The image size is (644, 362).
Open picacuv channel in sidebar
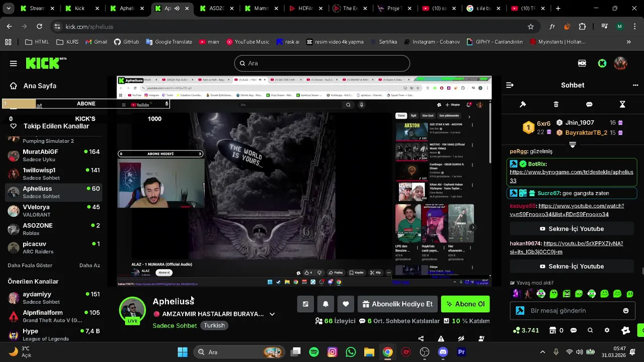54,247
